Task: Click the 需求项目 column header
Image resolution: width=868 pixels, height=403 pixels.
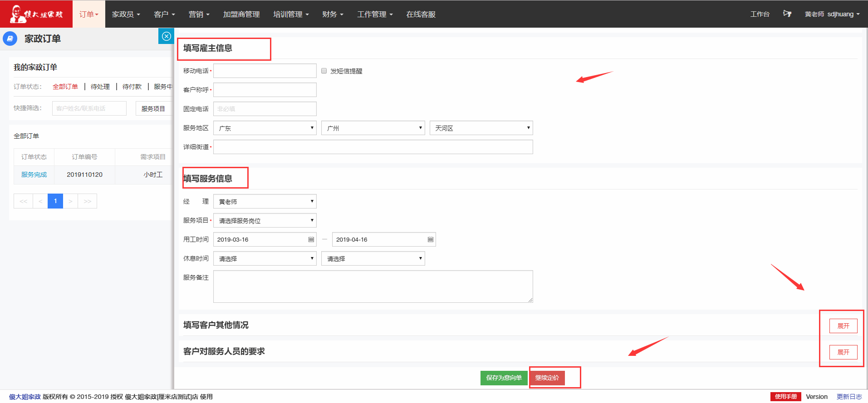Action: click(x=153, y=157)
